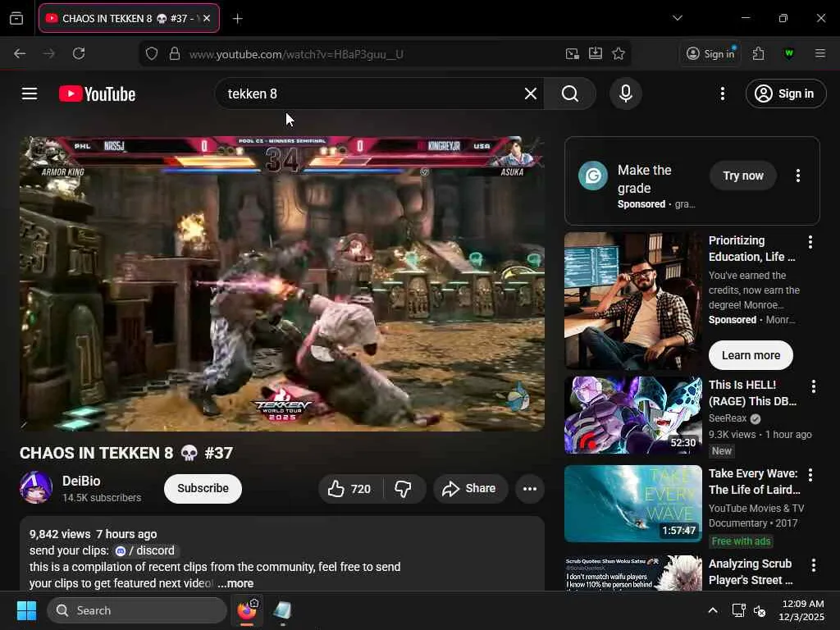Open the DeiBio channel avatar
Image resolution: width=840 pixels, height=630 pixels.
pos(36,487)
